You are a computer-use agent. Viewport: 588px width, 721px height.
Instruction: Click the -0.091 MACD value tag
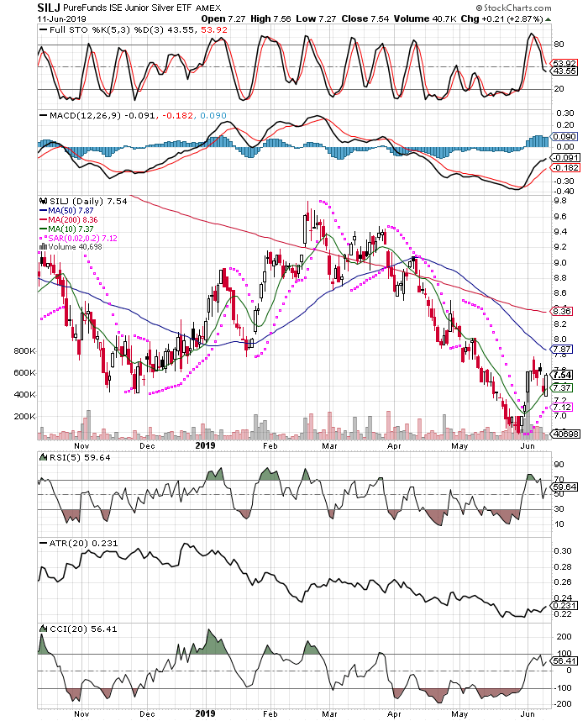pyautogui.click(x=565, y=158)
